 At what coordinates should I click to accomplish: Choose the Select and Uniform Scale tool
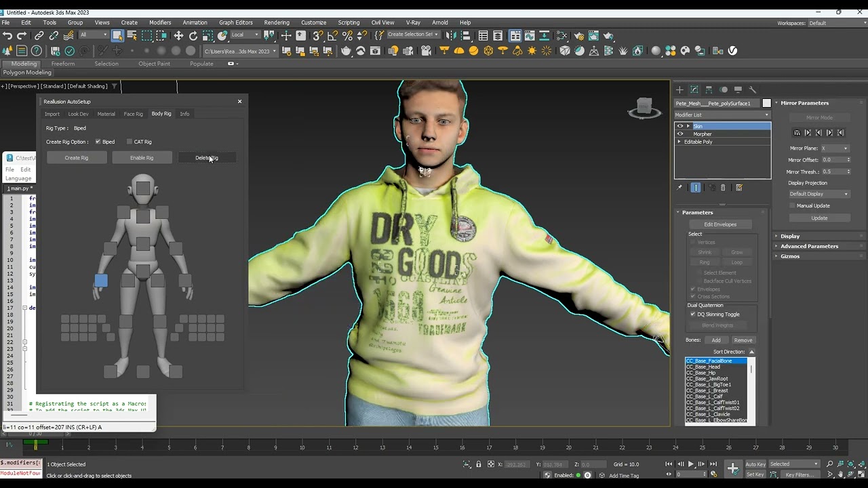(208, 35)
